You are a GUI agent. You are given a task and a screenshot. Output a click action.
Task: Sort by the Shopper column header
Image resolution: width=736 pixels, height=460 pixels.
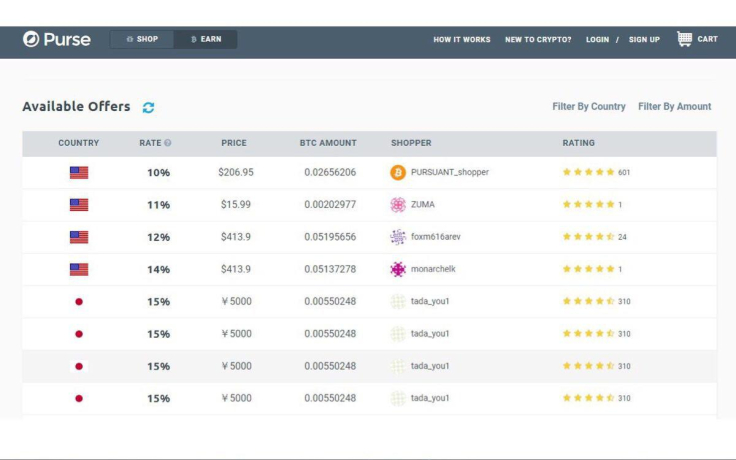[411, 143]
